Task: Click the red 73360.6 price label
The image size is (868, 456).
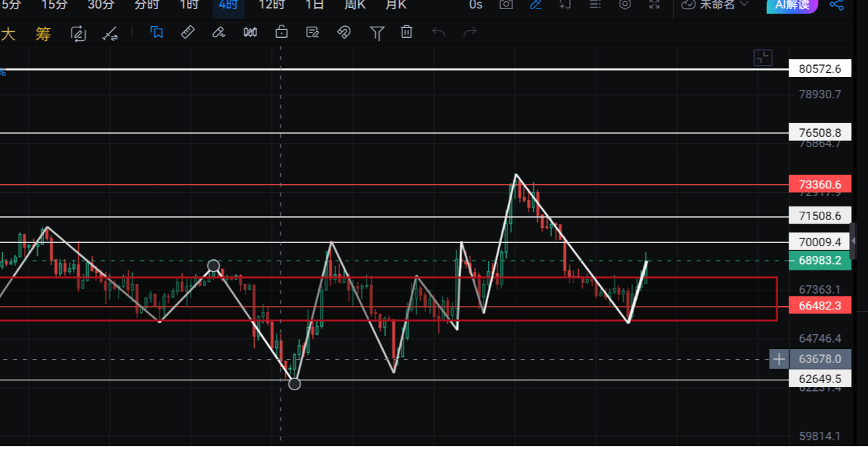Action: [x=819, y=184]
